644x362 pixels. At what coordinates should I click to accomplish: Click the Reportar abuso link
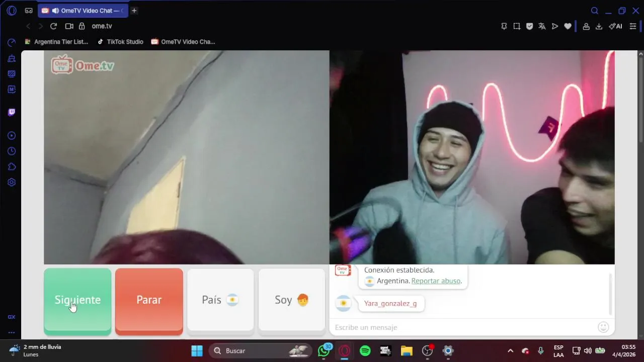coord(436,281)
